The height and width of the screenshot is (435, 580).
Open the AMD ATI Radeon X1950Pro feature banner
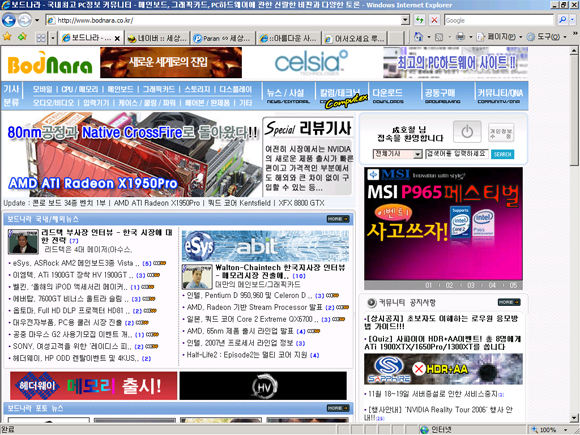(132, 155)
